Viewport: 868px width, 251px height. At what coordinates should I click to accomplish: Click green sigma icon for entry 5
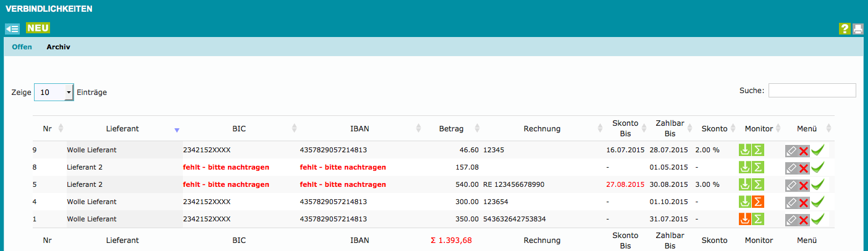(x=758, y=184)
